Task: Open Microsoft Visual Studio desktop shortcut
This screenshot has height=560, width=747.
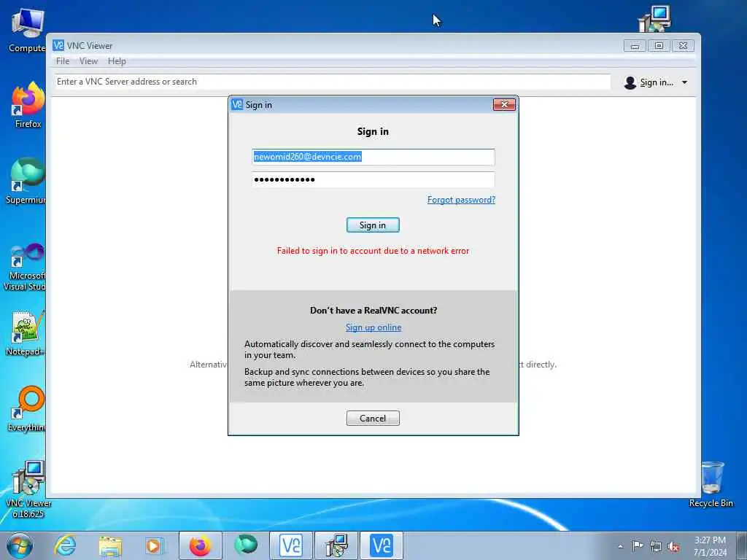Action: (27, 267)
